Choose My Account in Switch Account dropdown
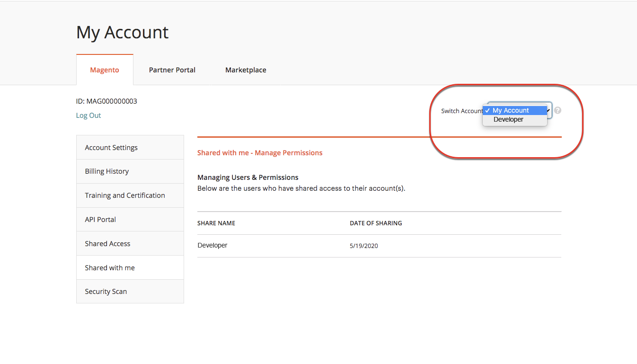The width and height of the screenshot is (637, 364). click(515, 110)
